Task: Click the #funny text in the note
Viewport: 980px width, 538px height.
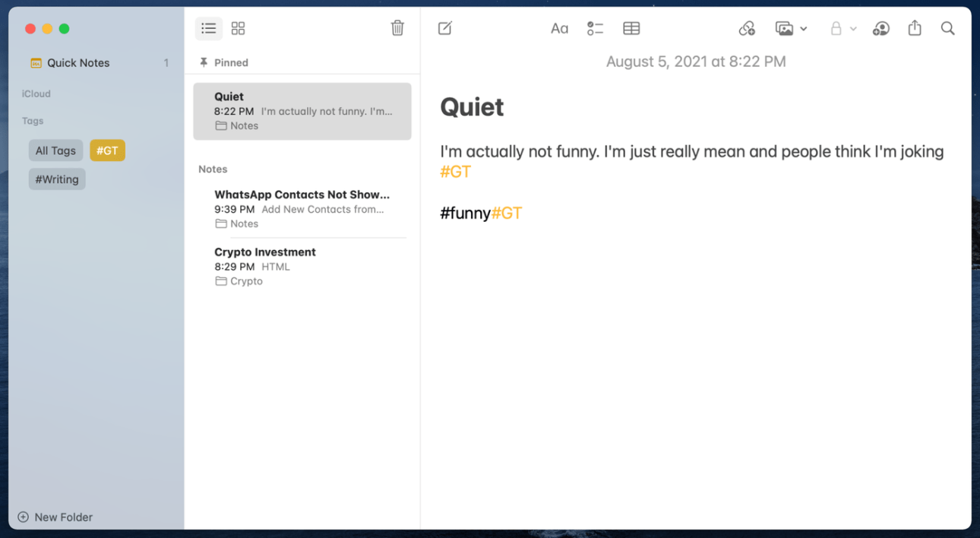Action: pyautogui.click(x=465, y=214)
